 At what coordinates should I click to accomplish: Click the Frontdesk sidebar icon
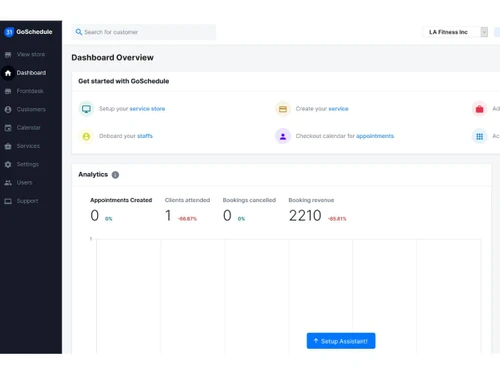click(8, 91)
